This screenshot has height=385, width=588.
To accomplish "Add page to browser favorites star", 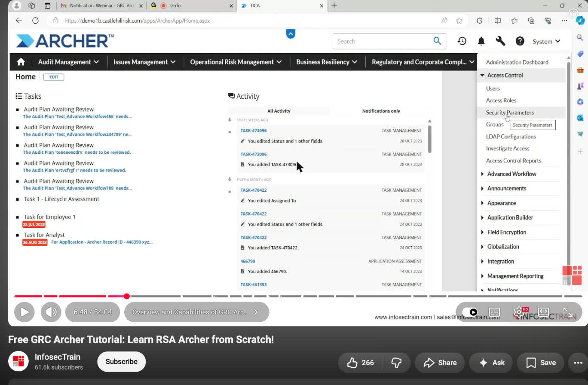I will (459, 20).
